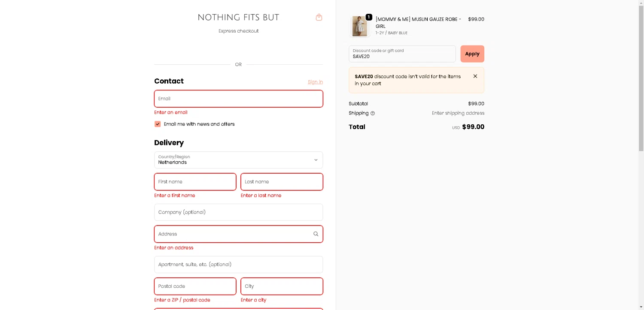Click the First name field

pyautogui.click(x=195, y=182)
